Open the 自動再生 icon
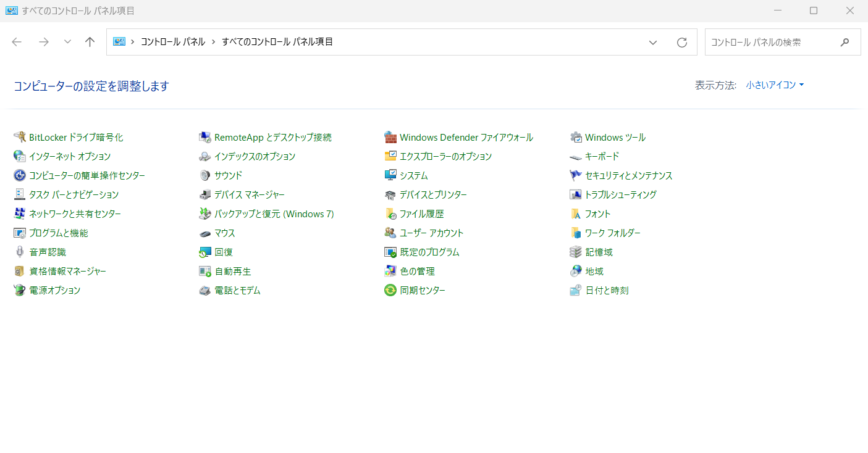This screenshot has height=453, width=868. point(204,271)
